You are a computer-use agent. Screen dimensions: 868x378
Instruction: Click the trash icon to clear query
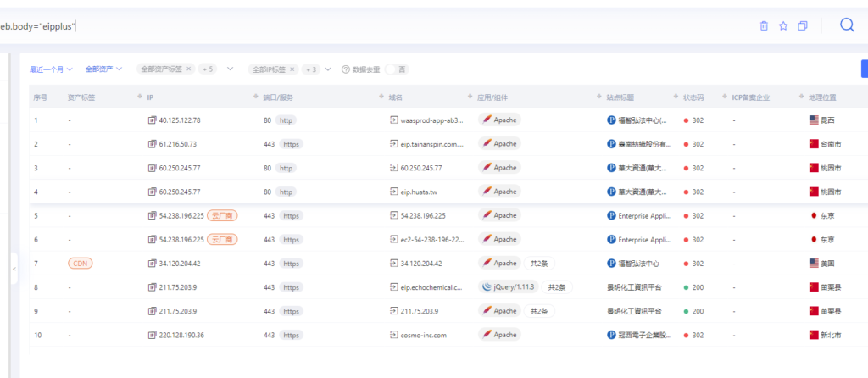[764, 26]
